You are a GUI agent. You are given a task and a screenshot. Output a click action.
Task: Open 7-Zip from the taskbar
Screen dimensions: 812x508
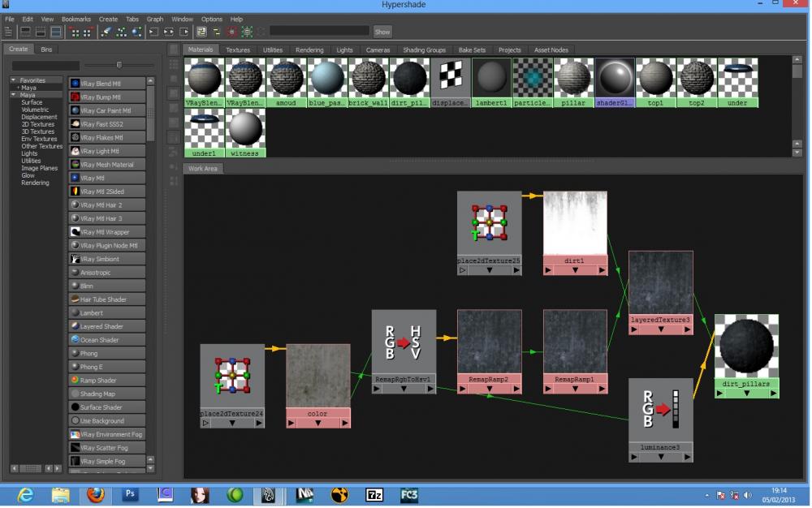[374, 496]
